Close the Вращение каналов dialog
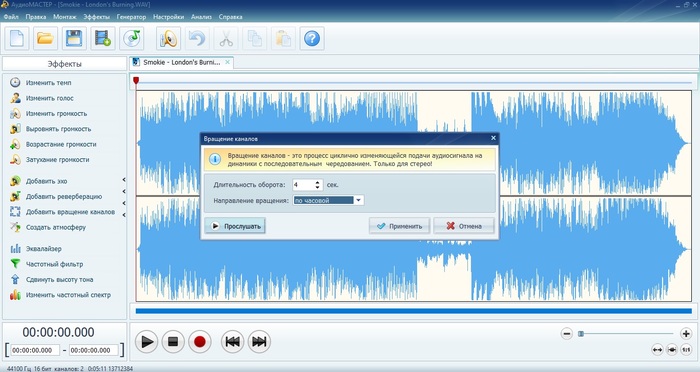Image resolution: width=700 pixels, height=372 pixels. point(493,138)
